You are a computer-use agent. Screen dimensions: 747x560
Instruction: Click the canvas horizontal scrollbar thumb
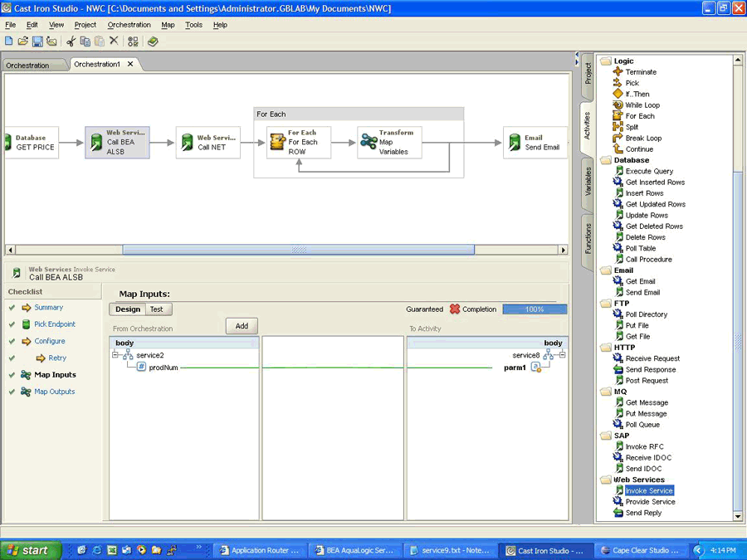pos(298,250)
